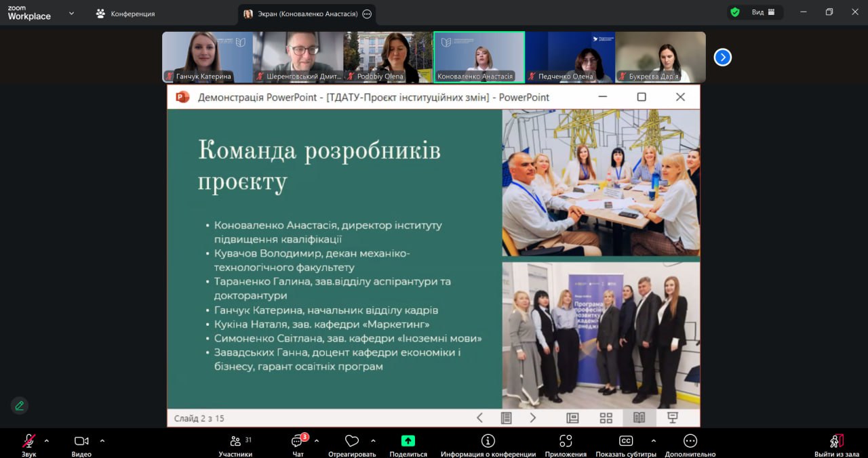Open annotation pencil icon at left edge
This screenshot has width=868, height=458.
point(19,406)
